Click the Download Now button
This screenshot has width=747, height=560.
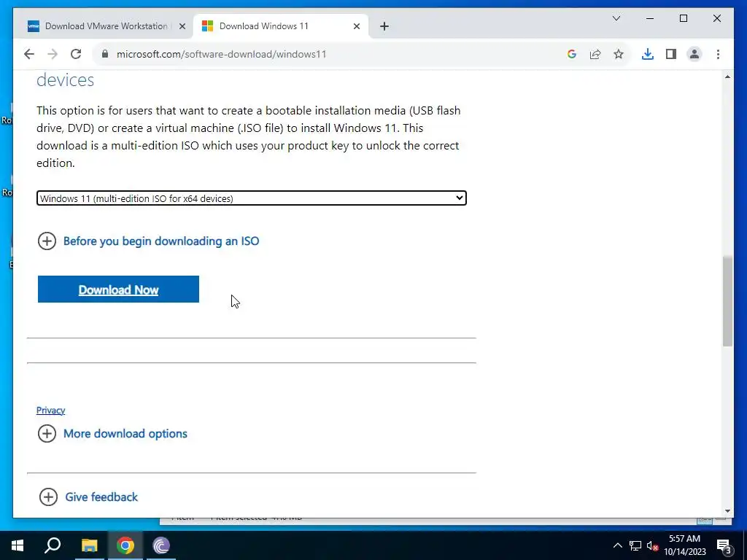tap(118, 289)
